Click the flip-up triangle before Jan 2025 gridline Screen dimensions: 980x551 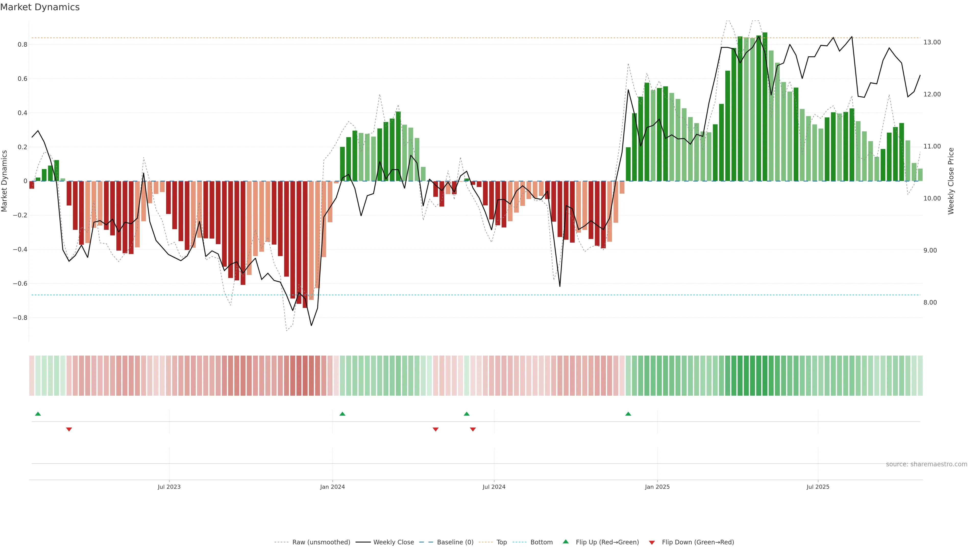click(628, 414)
